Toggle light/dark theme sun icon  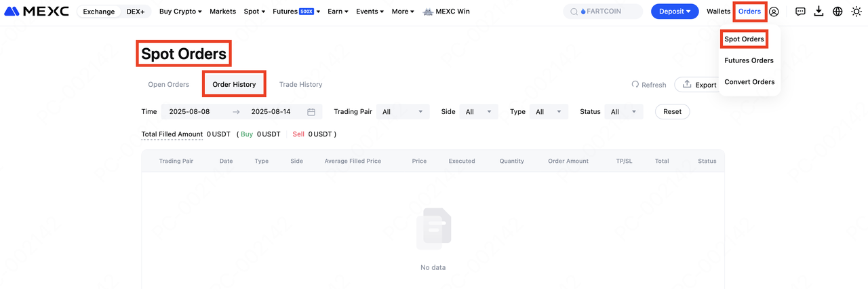(x=856, y=12)
